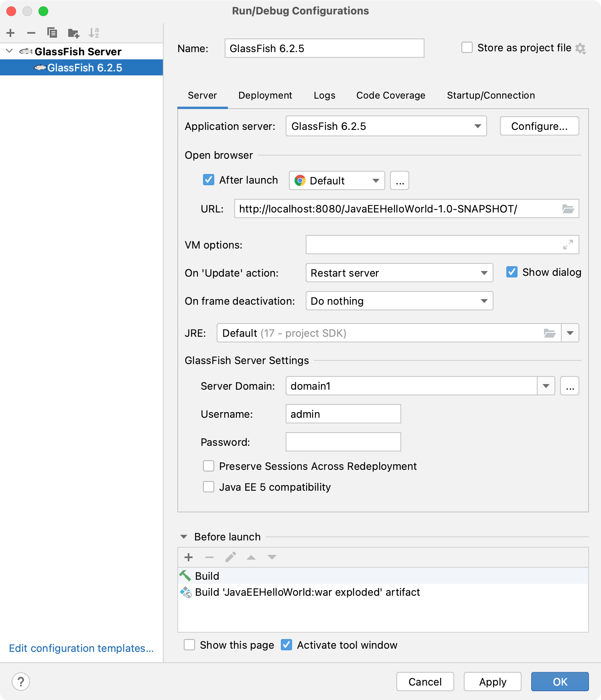
Task: Focus the Name input field
Action: click(x=324, y=48)
